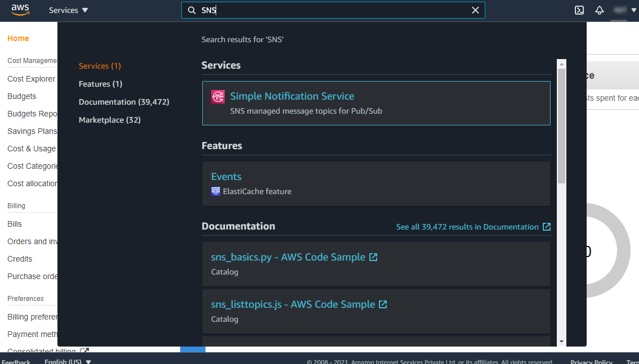Open Savings Plans in the sidebar
Viewport: 639px width, 364px height.
coord(32,131)
